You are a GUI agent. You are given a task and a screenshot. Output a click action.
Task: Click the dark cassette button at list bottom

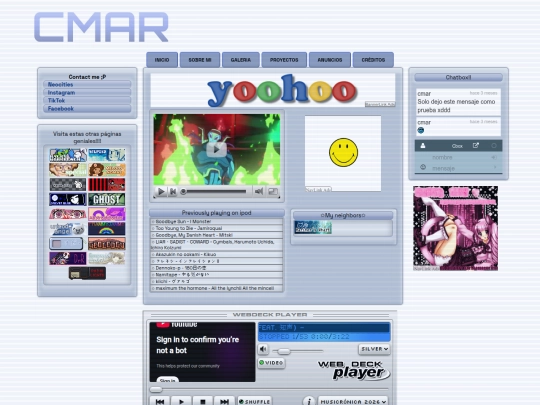pos(87,273)
